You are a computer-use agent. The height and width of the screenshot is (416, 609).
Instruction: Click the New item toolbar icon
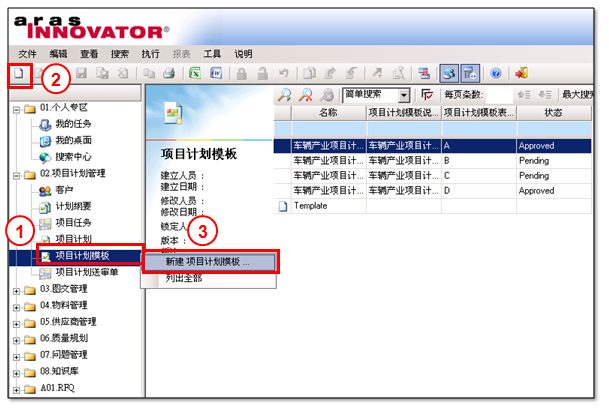(x=18, y=74)
